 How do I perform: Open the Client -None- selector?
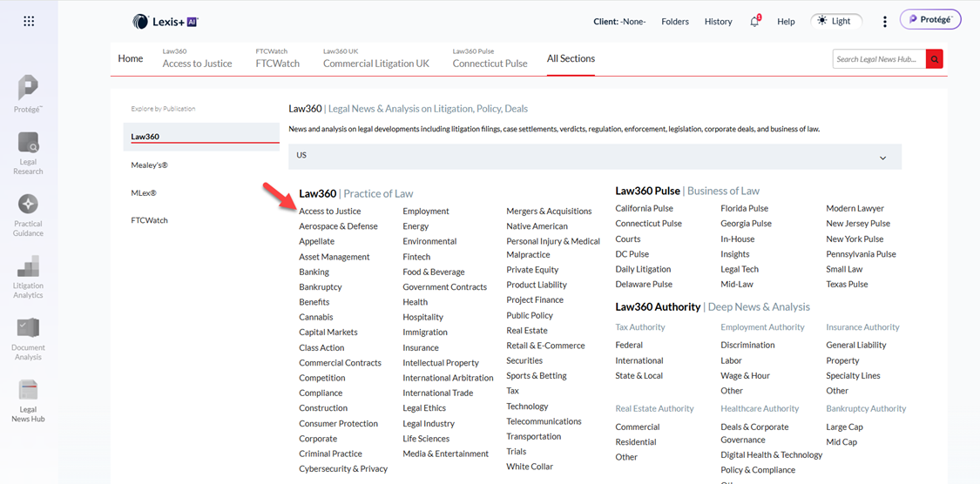coord(619,21)
